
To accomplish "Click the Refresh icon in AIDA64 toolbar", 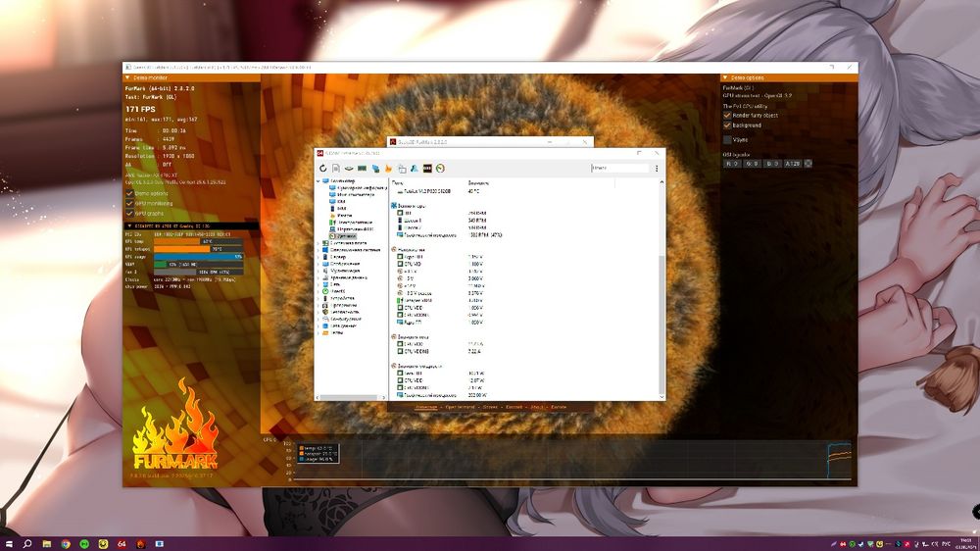I will pos(322,169).
